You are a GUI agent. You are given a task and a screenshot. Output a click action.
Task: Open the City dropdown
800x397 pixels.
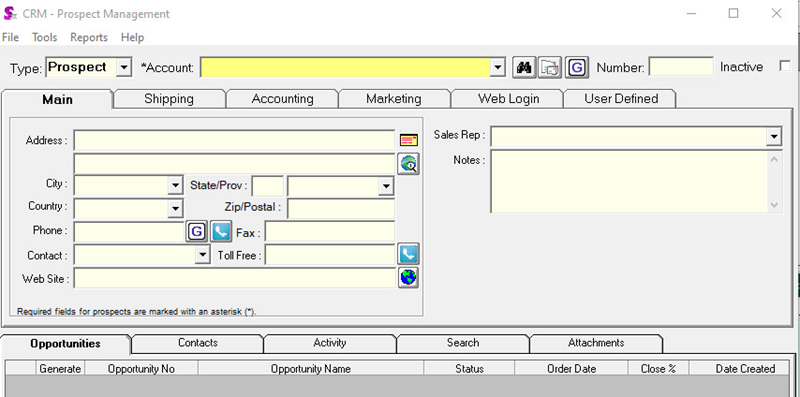coord(175,186)
